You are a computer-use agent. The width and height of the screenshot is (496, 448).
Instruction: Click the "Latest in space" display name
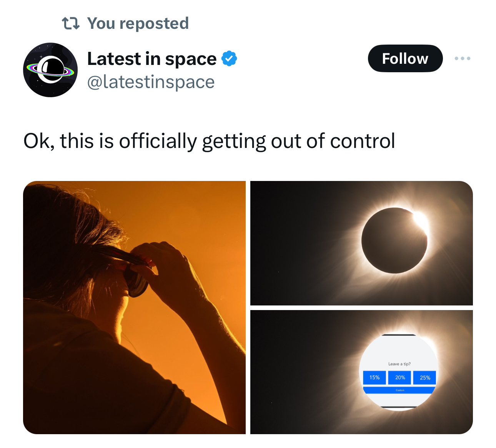pyautogui.click(x=152, y=59)
